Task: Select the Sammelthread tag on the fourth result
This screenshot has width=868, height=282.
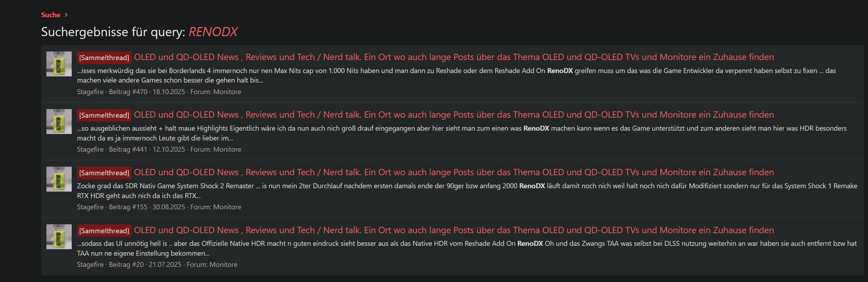Action: pos(104,230)
